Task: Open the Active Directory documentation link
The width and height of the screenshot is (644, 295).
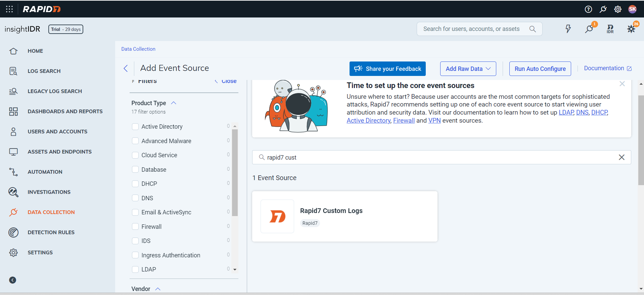Action: [x=368, y=121]
